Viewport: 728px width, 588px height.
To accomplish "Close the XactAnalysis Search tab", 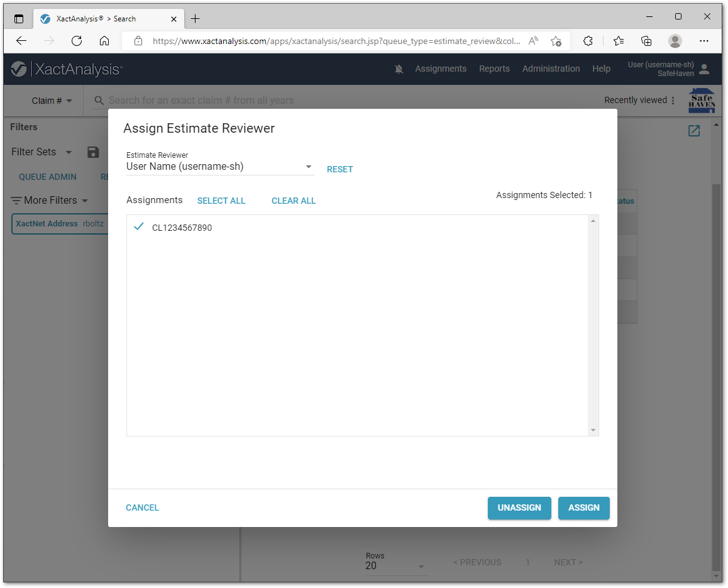I will point(174,19).
